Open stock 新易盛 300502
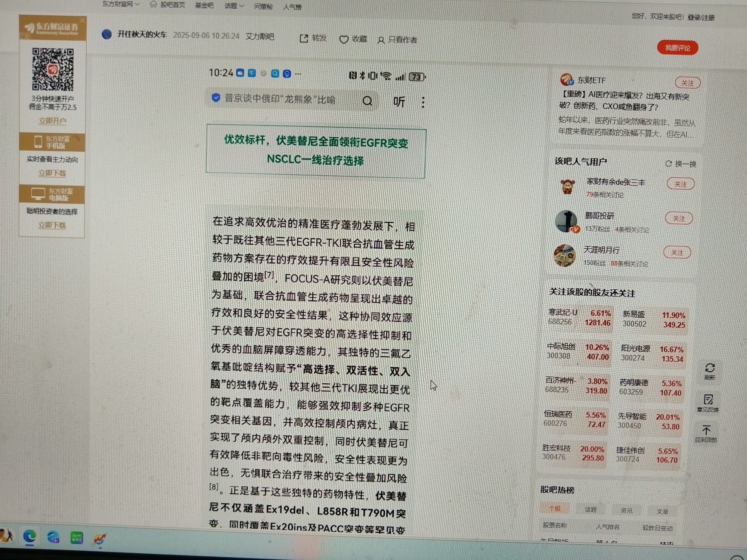This screenshot has width=747, height=560. pos(654,320)
